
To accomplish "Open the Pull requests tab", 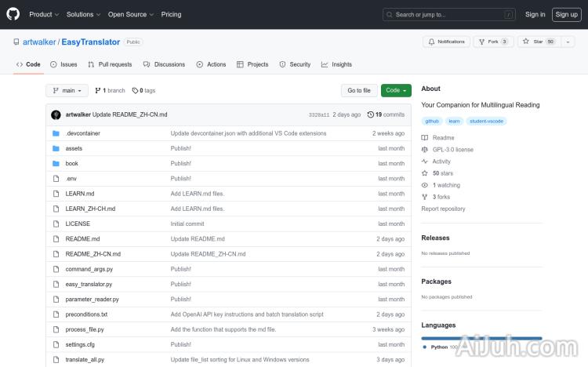I will pos(110,64).
